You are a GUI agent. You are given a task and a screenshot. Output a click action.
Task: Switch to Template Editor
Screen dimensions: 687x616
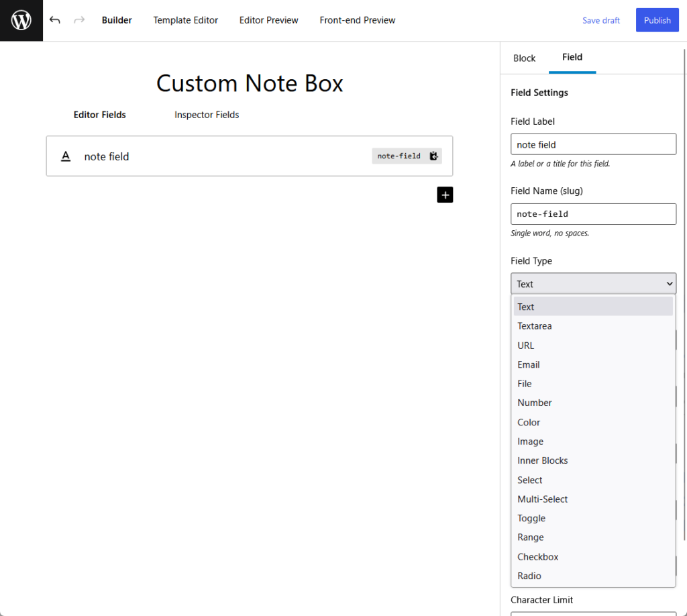185,20
